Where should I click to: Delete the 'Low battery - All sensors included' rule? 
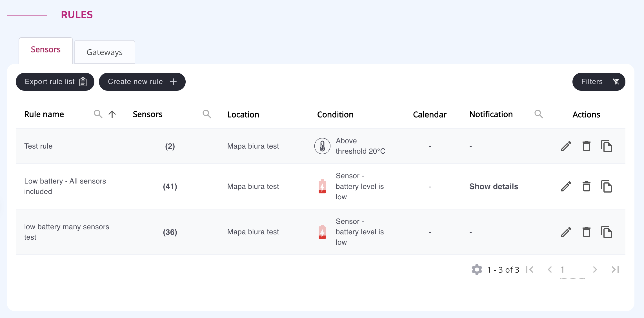tap(586, 186)
